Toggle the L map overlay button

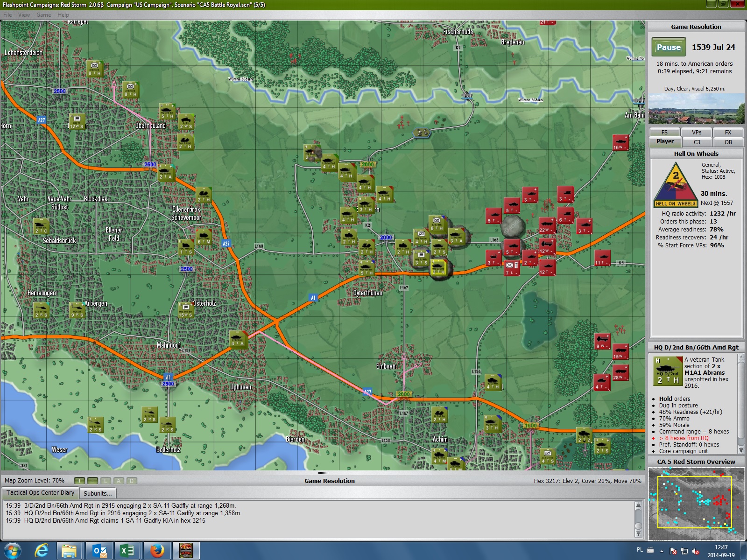point(106,481)
